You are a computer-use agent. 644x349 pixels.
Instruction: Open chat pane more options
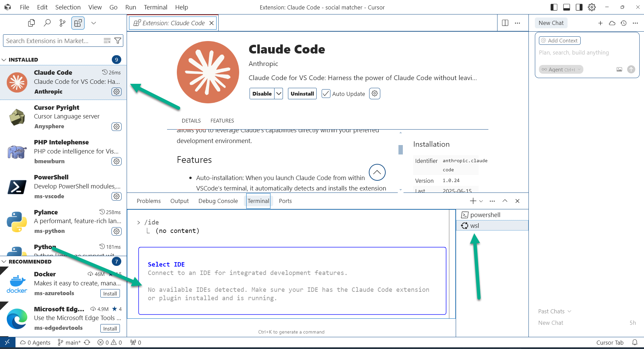(635, 23)
